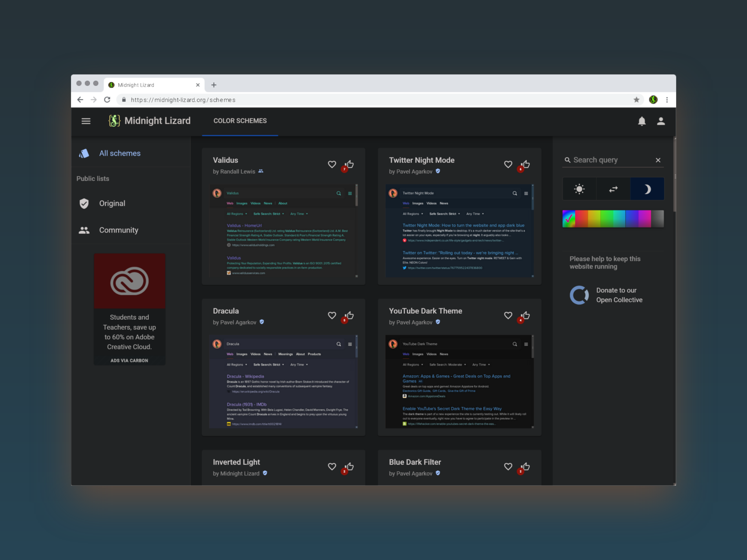The height and width of the screenshot is (560, 747).
Task: Thumbs up the Dracula scheme
Action: (x=350, y=315)
